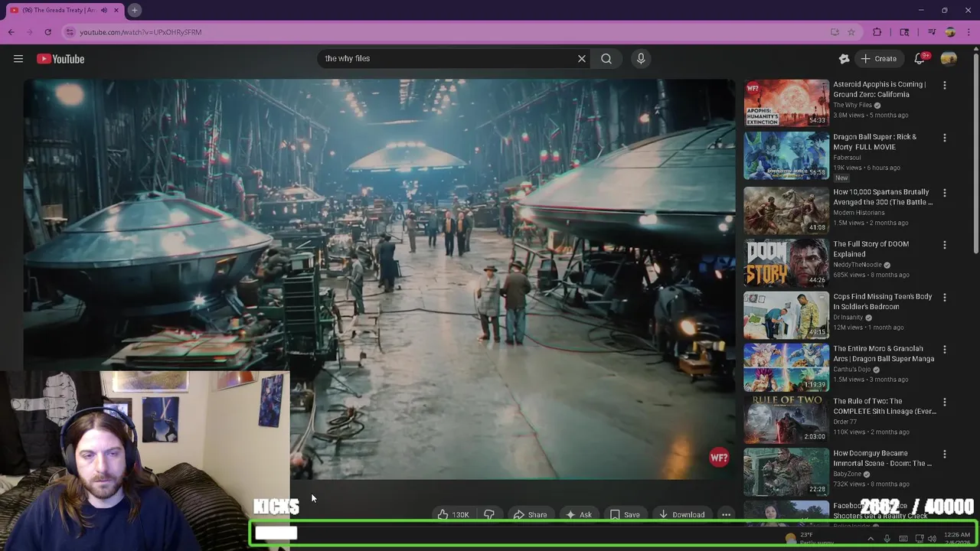This screenshot has width=980, height=551.
Task: Go to YouTube home via the logo
Action: [60, 59]
